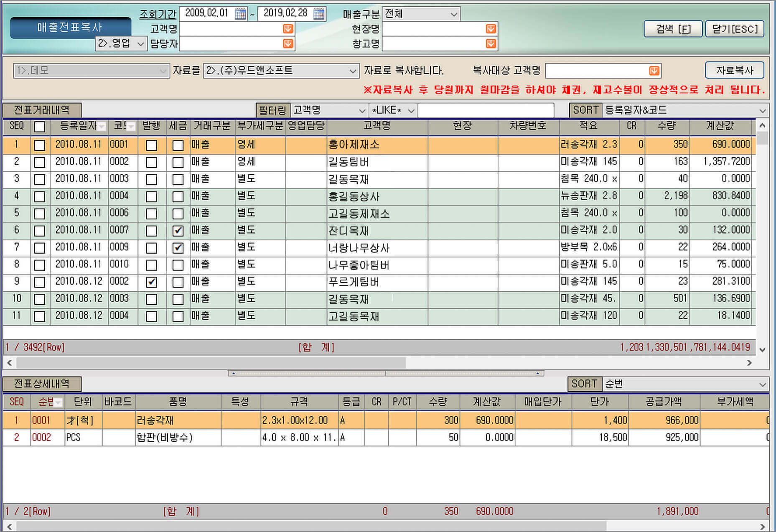Select the 전표상세내역 tab
The image size is (776, 532).
[42, 383]
